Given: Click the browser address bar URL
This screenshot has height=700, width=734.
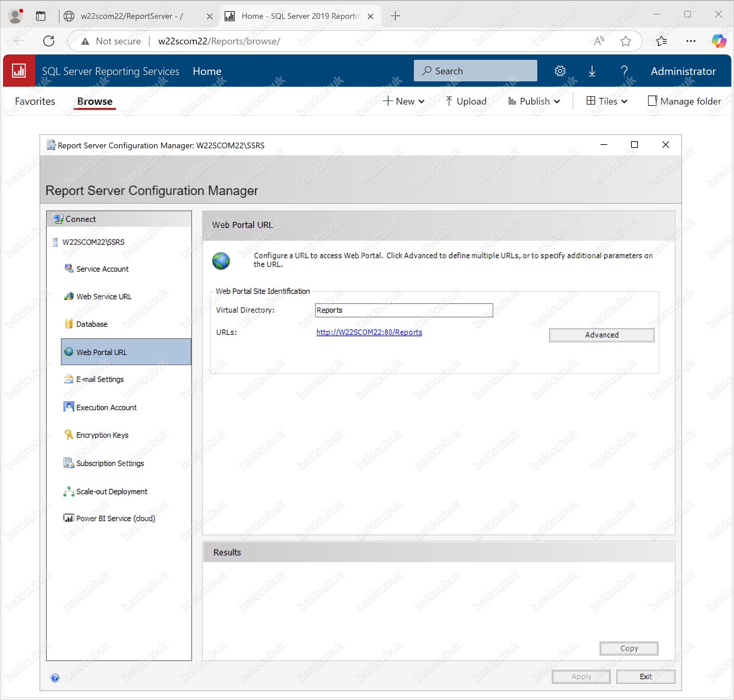Looking at the screenshot, I should coord(219,41).
